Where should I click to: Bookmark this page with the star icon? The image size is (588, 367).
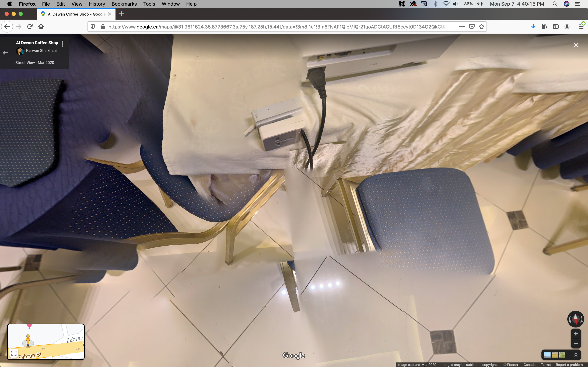pyautogui.click(x=481, y=27)
